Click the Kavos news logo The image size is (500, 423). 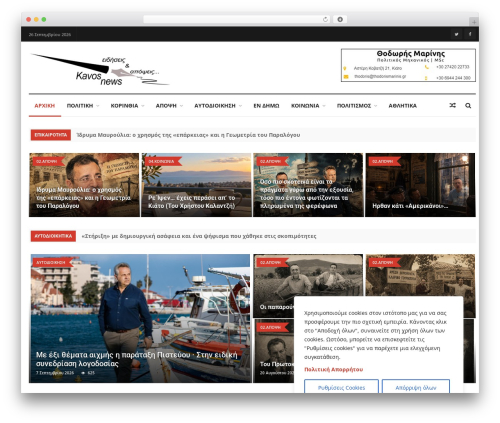[x=99, y=69]
